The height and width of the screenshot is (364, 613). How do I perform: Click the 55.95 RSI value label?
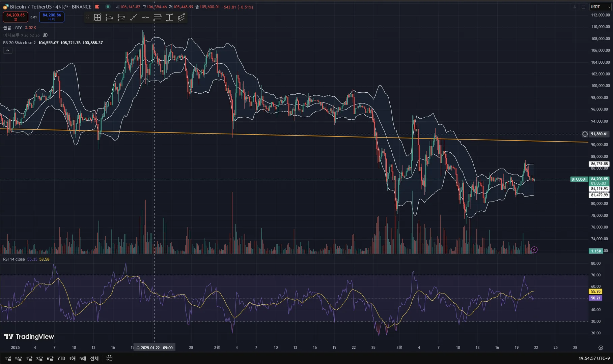click(x=595, y=292)
